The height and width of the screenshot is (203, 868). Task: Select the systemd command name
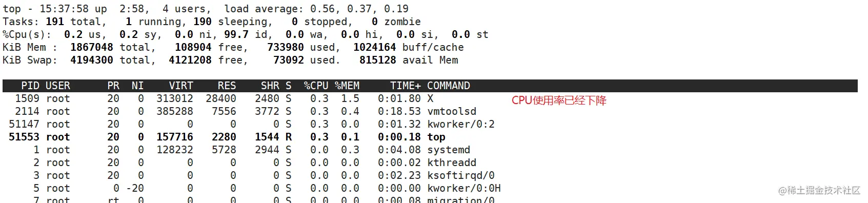[x=449, y=150]
